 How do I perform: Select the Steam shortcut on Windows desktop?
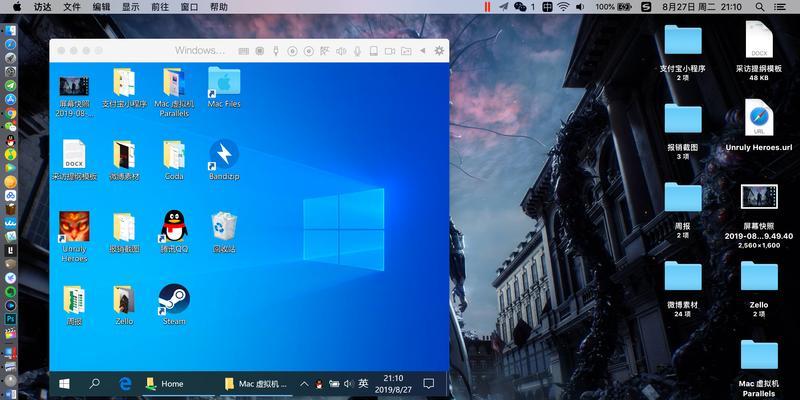pos(174,305)
